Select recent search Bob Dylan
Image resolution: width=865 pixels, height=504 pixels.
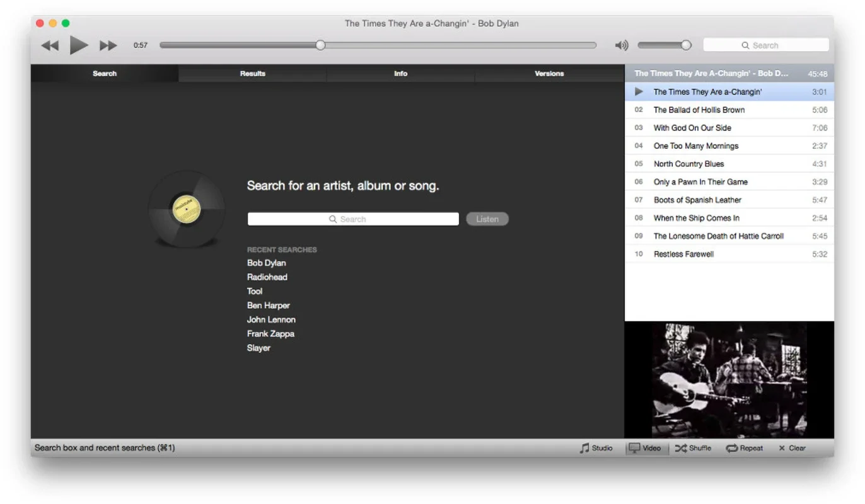tap(267, 263)
